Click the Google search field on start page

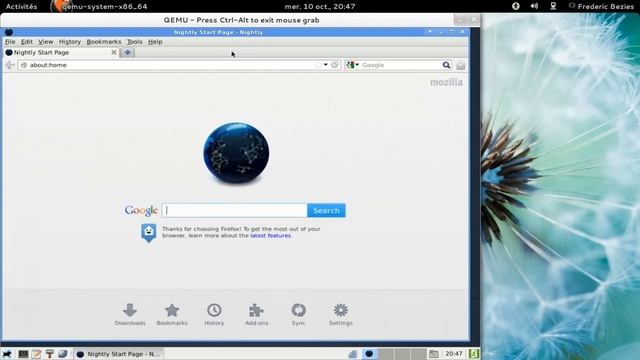pyautogui.click(x=235, y=210)
